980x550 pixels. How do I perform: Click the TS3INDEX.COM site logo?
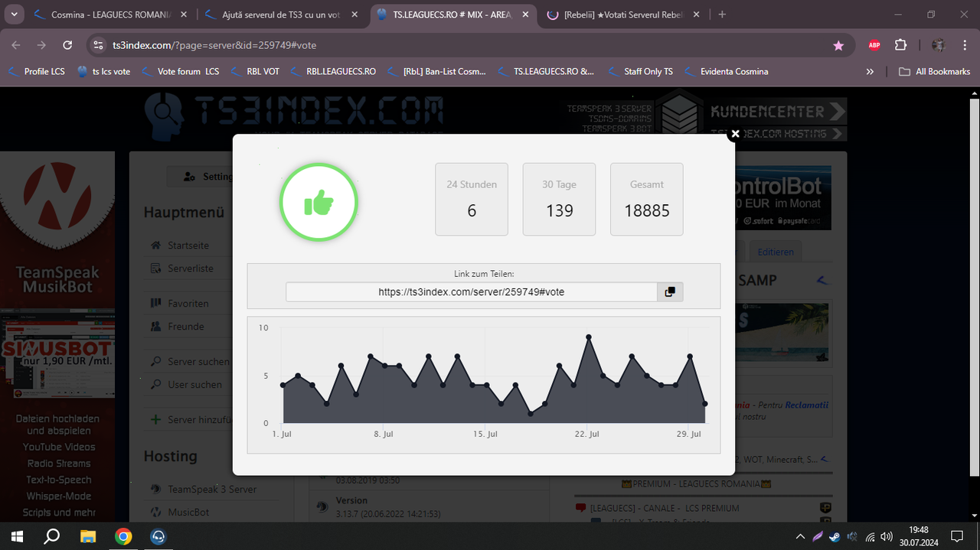(293, 116)
